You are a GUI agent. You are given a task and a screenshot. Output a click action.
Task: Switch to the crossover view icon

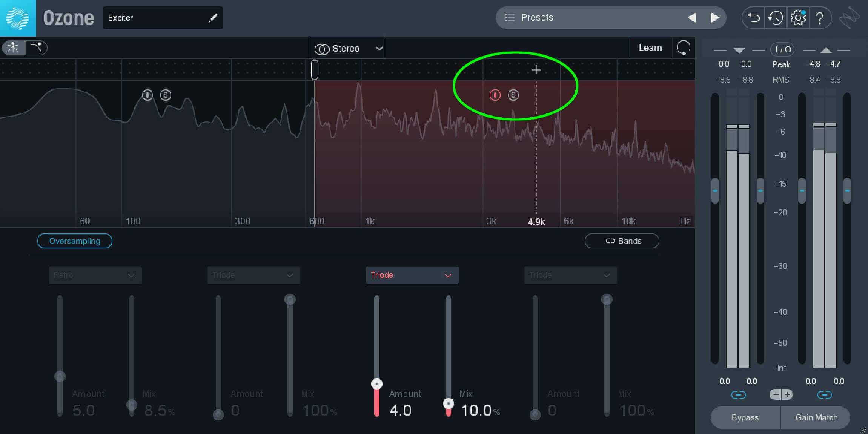point(14,48)
